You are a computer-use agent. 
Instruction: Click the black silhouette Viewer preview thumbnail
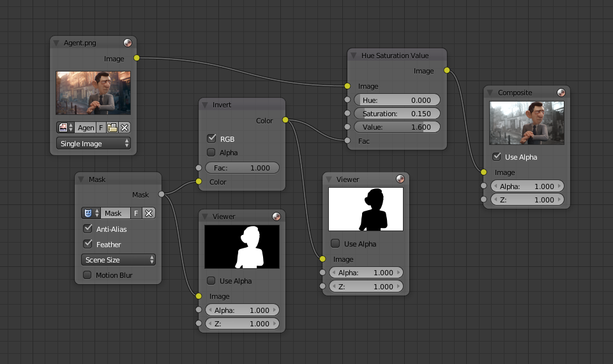pyautogui.click(x=366, y=209)
